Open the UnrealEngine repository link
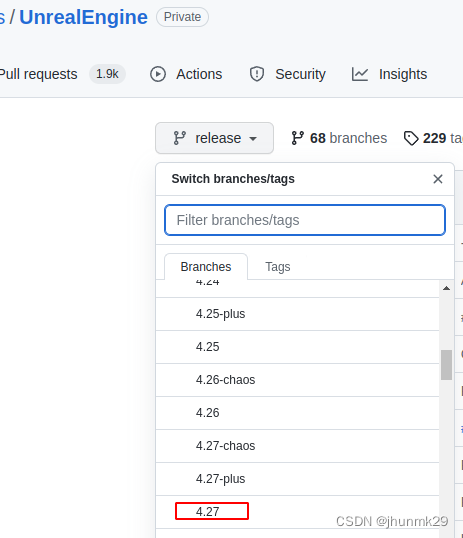Screen dimensions: 463x538 click(83, 17)
